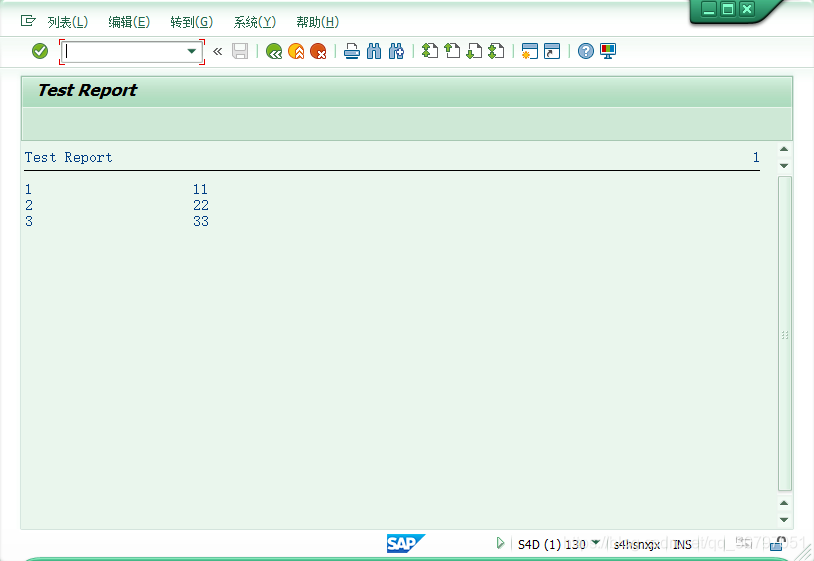Click the vertical scrollbar thumb
The width and height of the screenshot is (814, 561).
click(785, 334)
